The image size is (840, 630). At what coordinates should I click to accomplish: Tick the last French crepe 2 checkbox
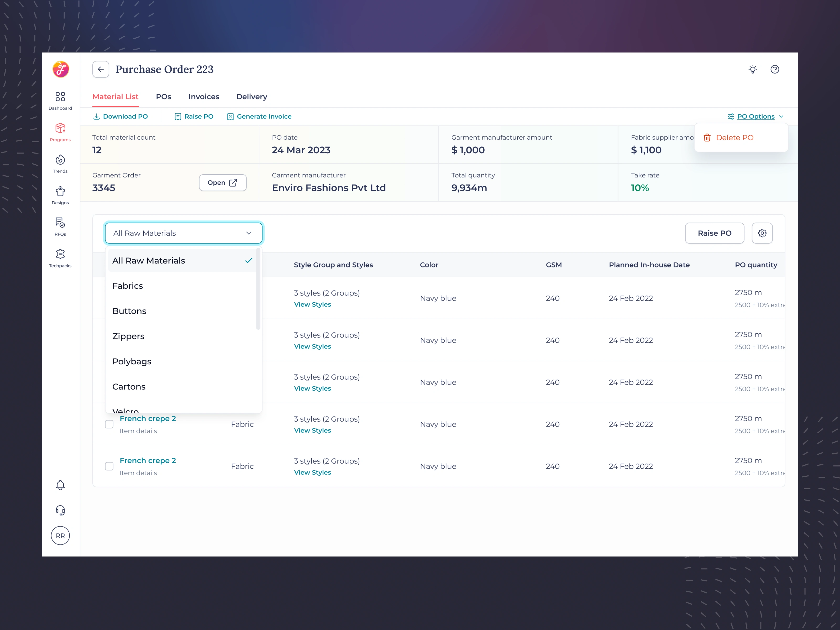point(109,466)
